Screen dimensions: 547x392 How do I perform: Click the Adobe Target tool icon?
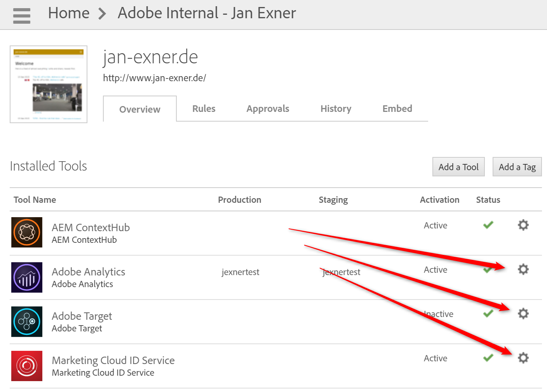(x=27, y=321)
